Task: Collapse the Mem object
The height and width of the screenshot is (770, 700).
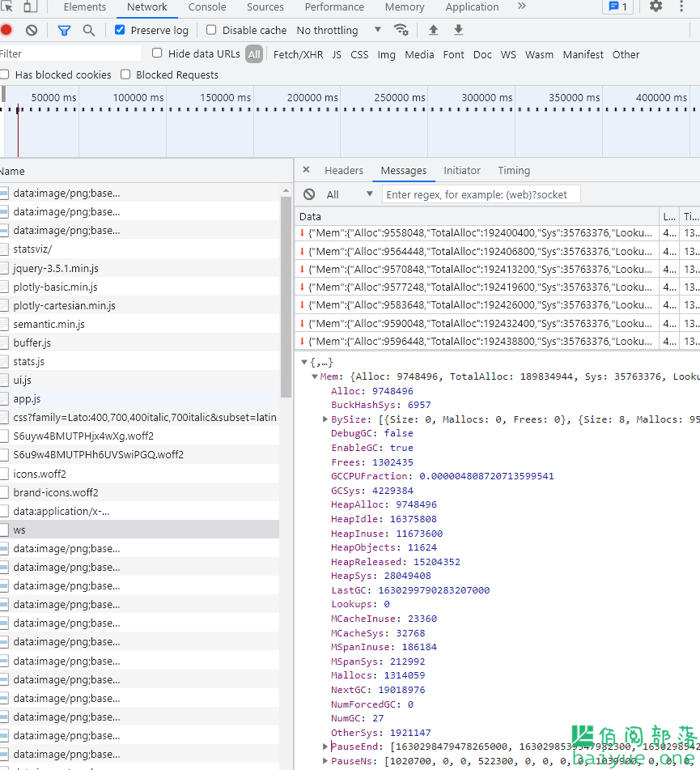Action: coord(315,376)
